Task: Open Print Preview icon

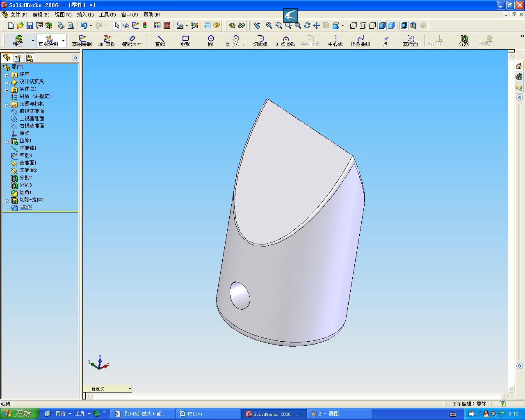Action: 71,25
